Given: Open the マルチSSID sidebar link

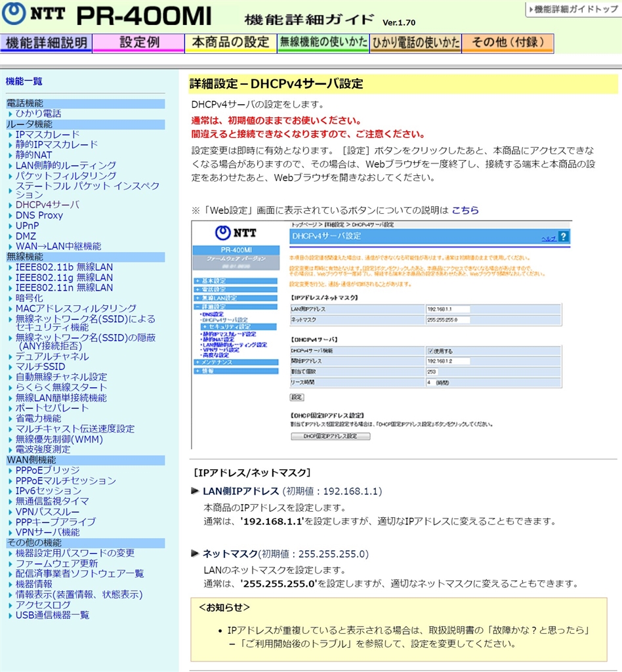Looking at the screenshot, I should pos(40,366).
